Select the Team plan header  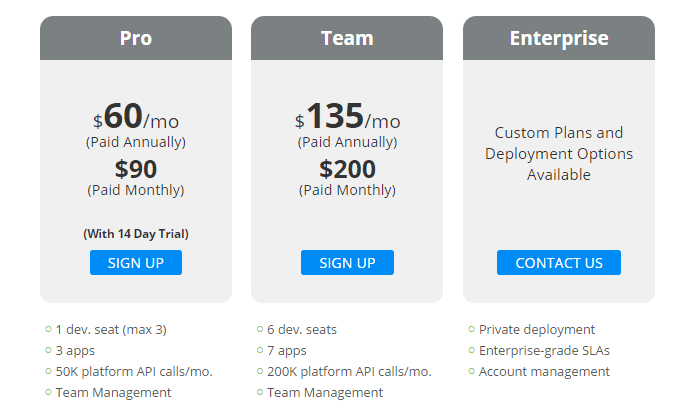[347, 38]
